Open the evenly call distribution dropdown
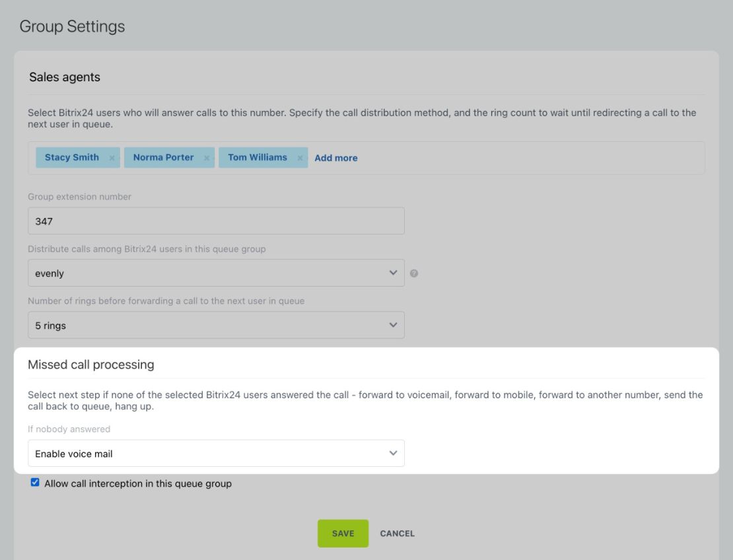The image size is (733, 560). [x=216, y=273]
